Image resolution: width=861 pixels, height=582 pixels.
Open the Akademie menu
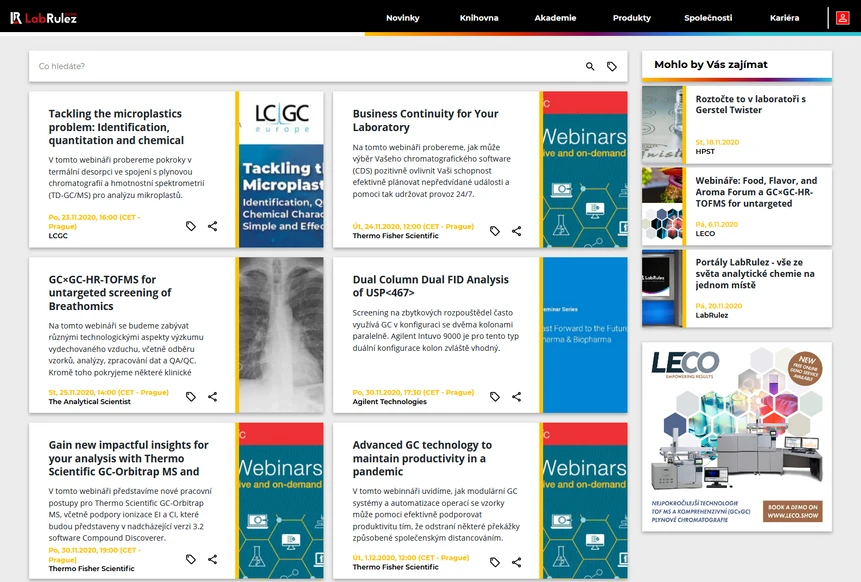tap(555, 18)
